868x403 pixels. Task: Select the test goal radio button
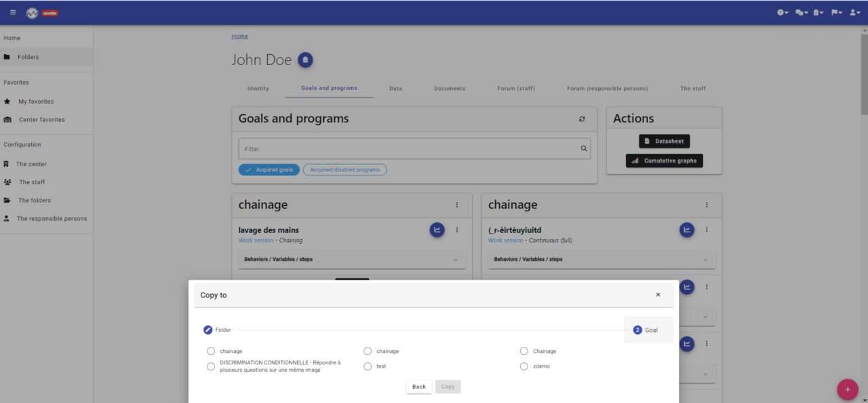point(367,366)
